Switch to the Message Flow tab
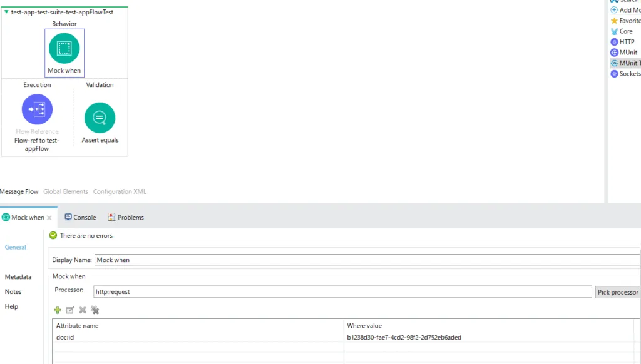This screenshot has width=641, height=364. (x=19, y=191)
